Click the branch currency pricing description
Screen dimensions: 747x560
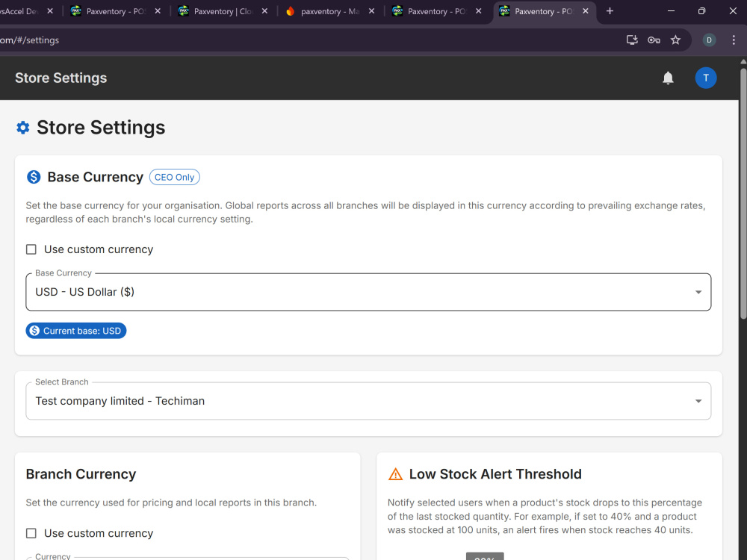click(171, 503)
